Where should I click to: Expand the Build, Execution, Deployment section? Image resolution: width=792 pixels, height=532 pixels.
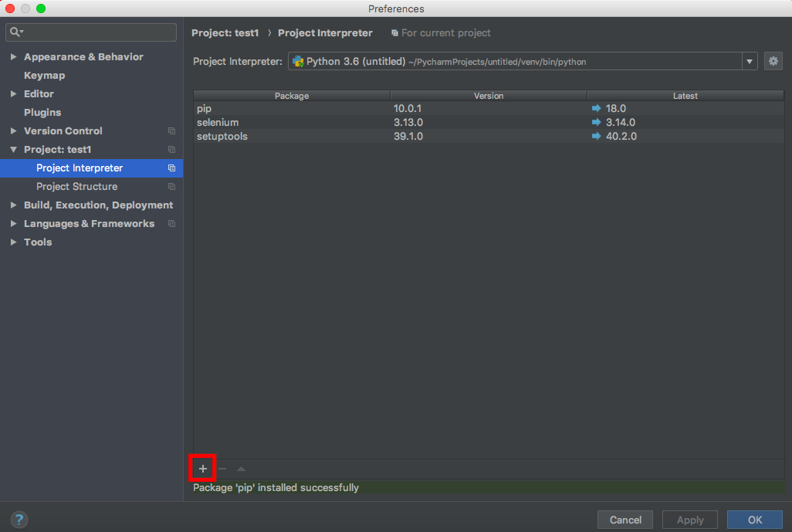[x=13, y=205]
